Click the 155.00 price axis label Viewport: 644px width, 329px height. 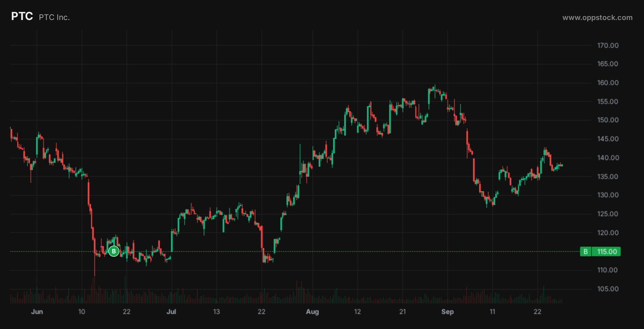(x=608, y=102)
